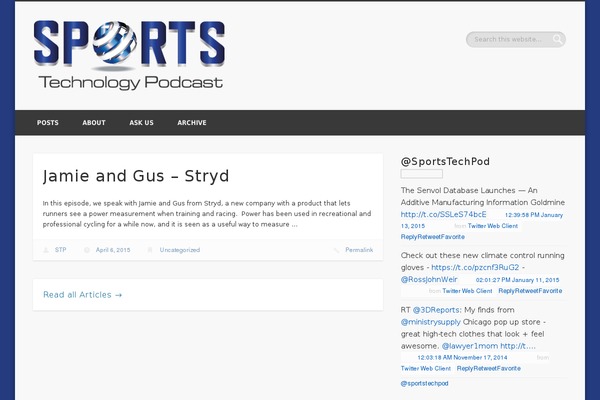Open the @ministrysupply mention
Image resolution: width=600 pixels, height=400 pixels.
[x=430, y=322]
